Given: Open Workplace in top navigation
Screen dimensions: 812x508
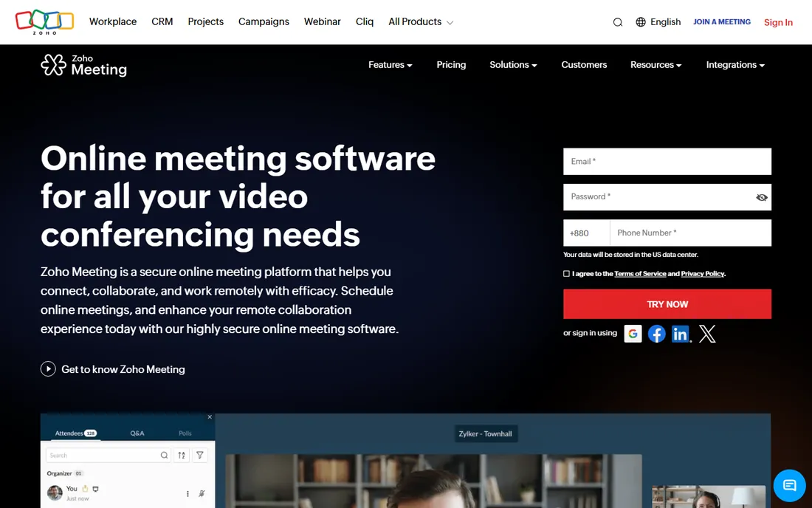Looking at the screenshot, I should pos(113,21).
